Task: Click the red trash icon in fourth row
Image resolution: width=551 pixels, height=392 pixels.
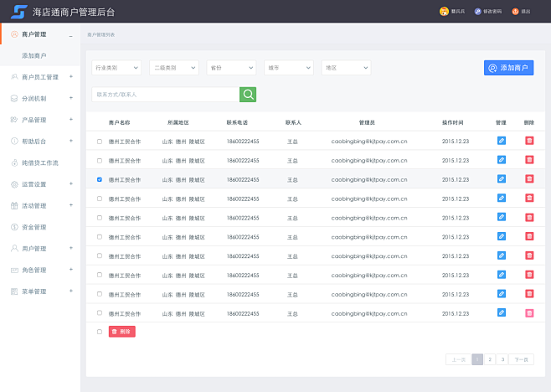Action: (x=529, y=199)
